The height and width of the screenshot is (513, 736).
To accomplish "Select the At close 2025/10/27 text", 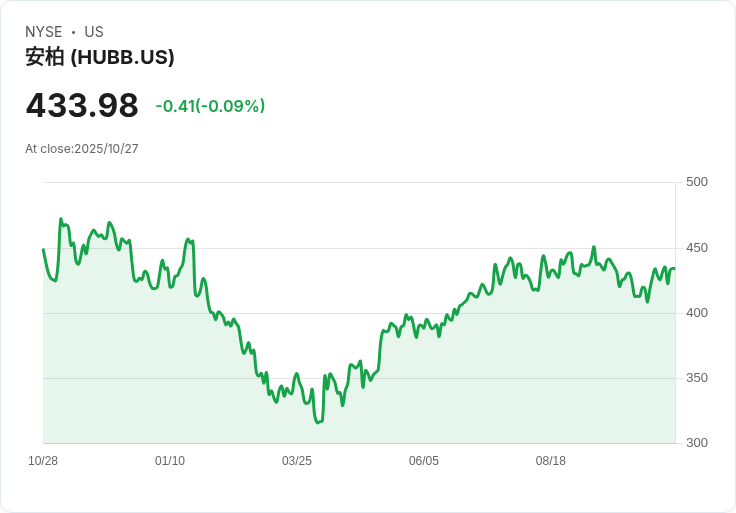I will (x=82, y=149).
